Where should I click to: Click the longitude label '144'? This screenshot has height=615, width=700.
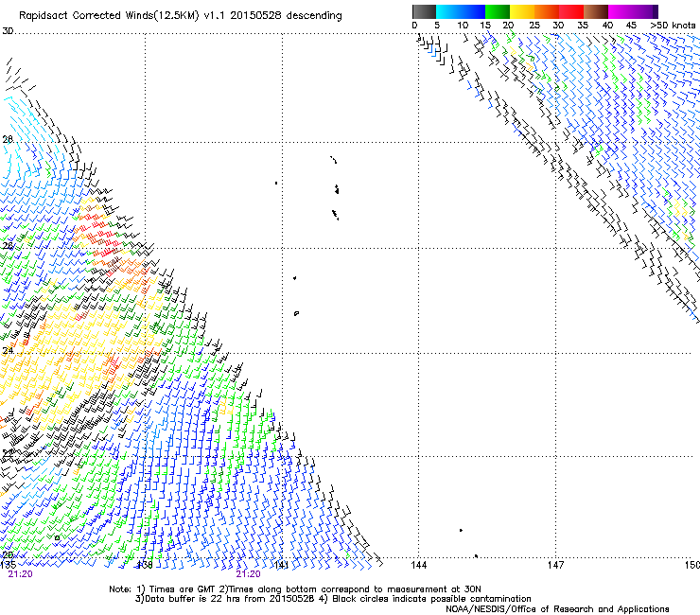click(418, 565)
